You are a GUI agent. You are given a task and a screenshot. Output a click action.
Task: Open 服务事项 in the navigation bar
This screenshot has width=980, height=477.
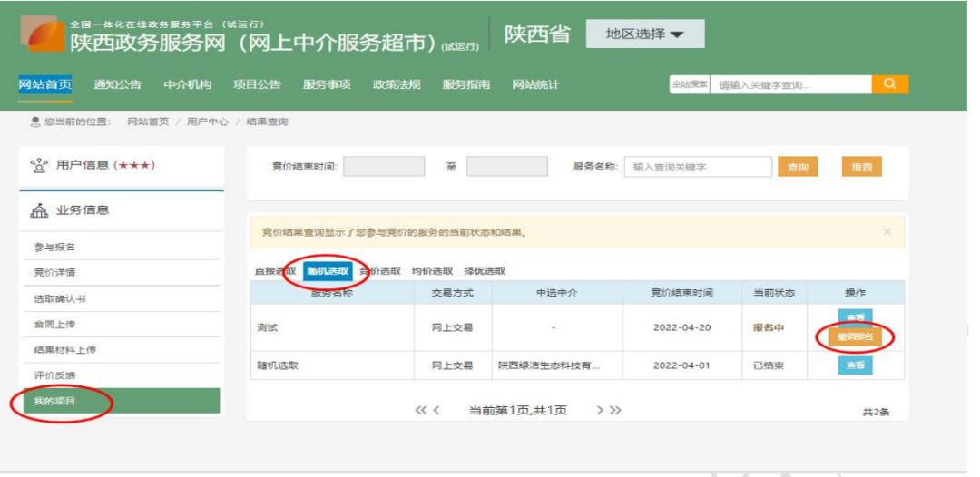pos(327,85)
